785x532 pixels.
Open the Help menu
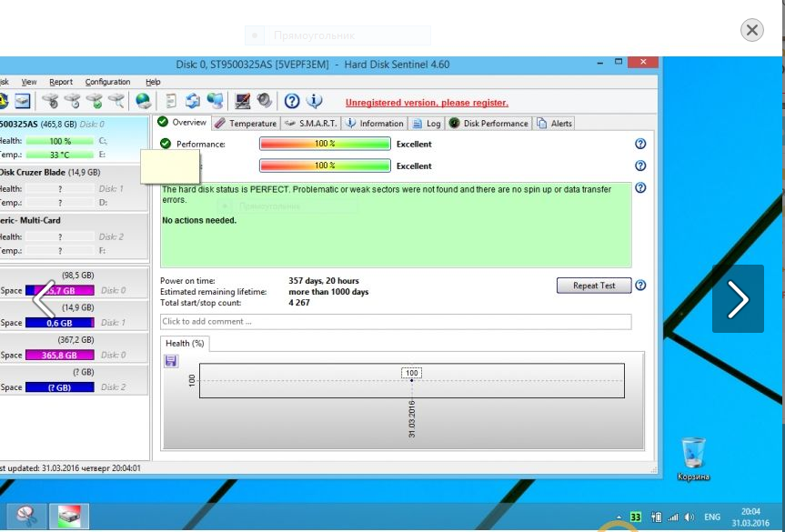pos(153,82)
